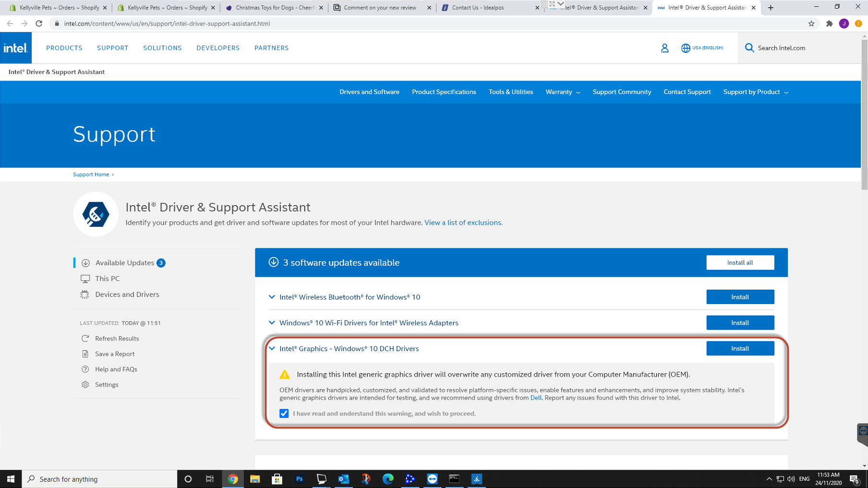
Task: Click the Support Home breadcrumb
Action: tap(91, 174)
